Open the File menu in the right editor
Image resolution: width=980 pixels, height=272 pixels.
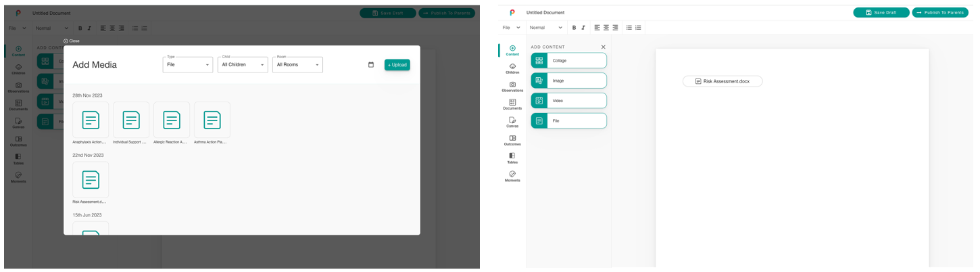pos(512,28)
